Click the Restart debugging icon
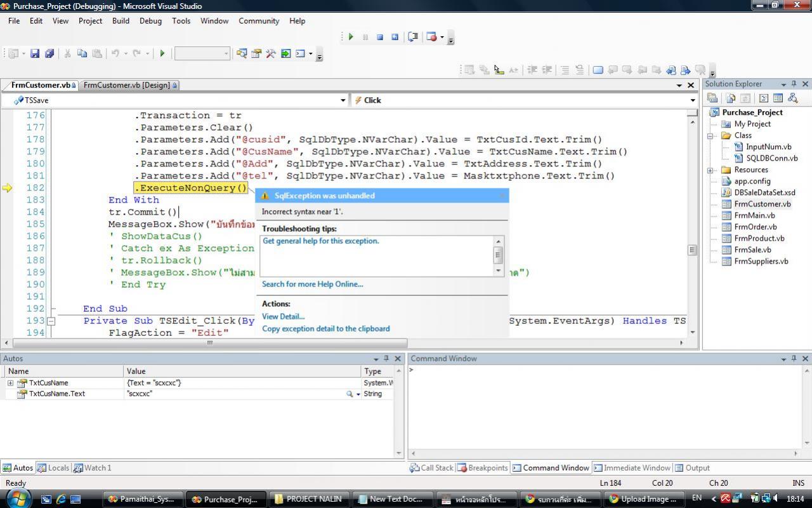Image resolution: width=812 pixels, height=508 pixels. pos(395,37)
